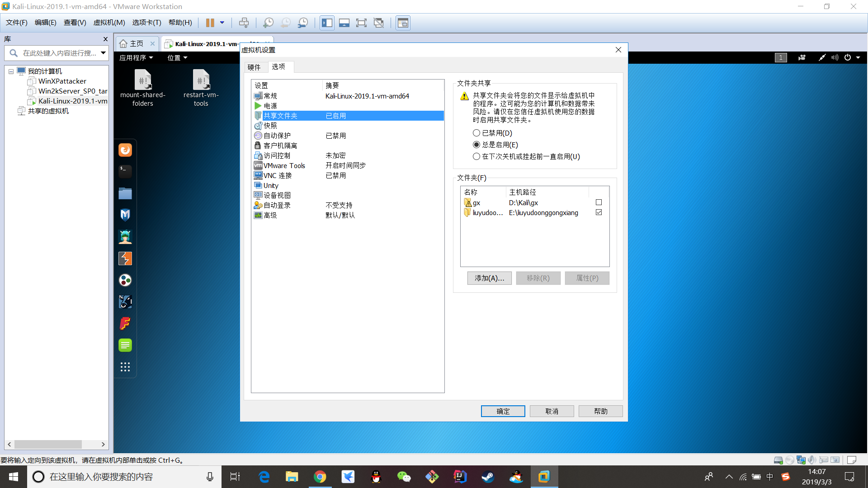The width and height of the screenshot is (868, 488).
Task: Open the Firefox icon in Kali dock
Action: coord(125,150)
